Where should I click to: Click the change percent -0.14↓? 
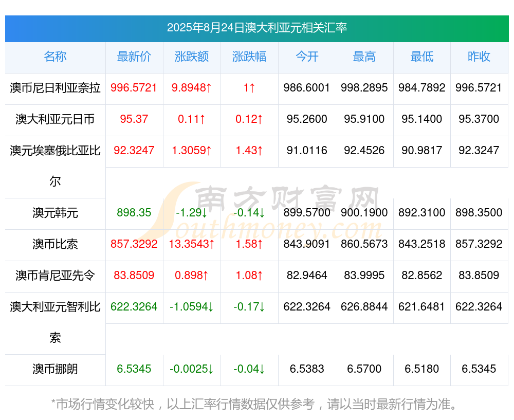click(249, 212)
